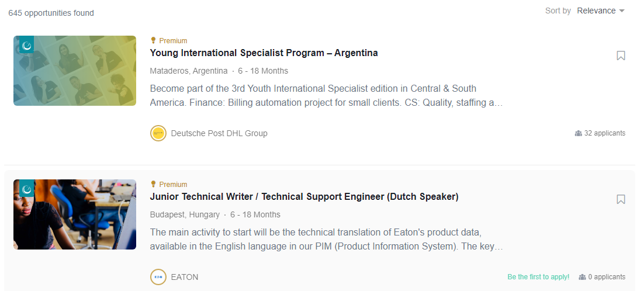The width and height of the screenshot is (644, 291).
Task: Click the Deutsche Post DHL Group company name
Action: pyautogui.click(x=219, y=133)
